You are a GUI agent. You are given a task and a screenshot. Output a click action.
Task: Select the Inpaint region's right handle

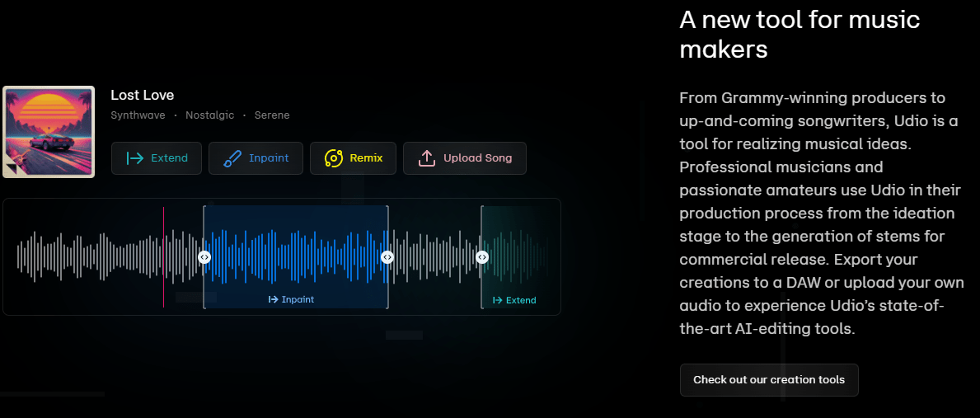coord(387,256)
